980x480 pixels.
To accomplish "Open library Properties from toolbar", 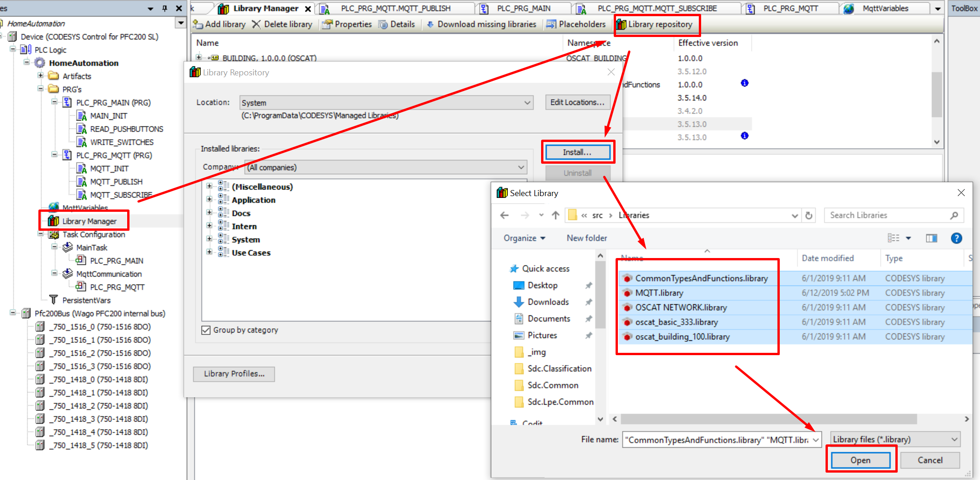I will tap(347, 24).
